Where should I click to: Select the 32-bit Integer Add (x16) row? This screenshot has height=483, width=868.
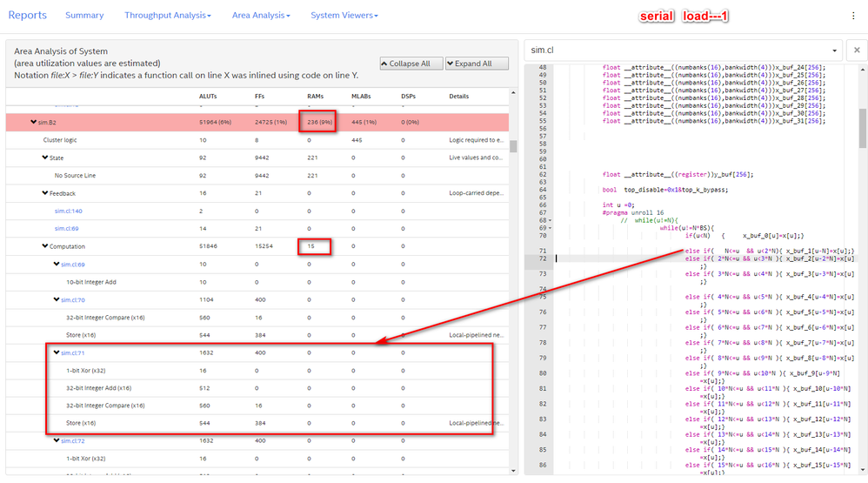pos(98,388)
